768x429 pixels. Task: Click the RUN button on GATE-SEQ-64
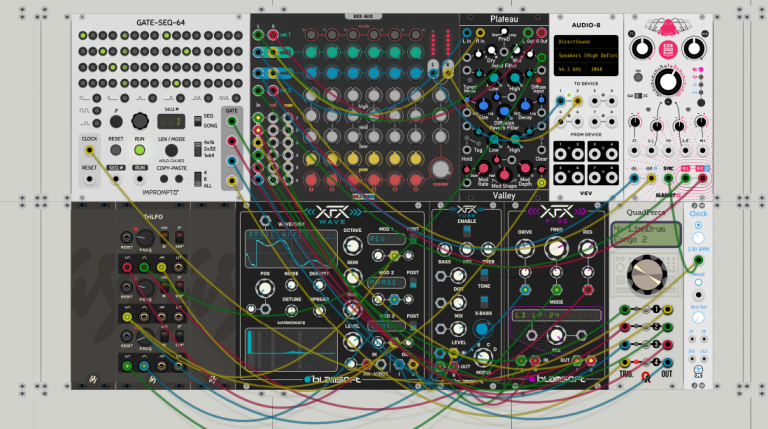point(140,150)
